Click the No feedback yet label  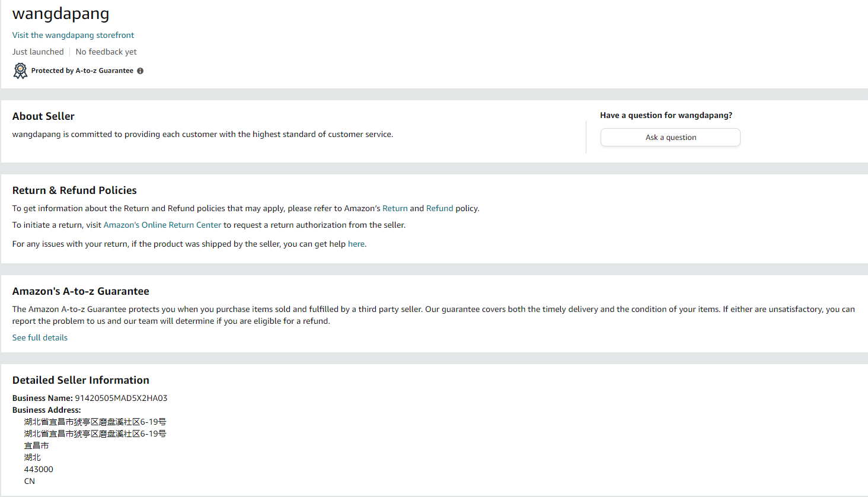[106, 52]
